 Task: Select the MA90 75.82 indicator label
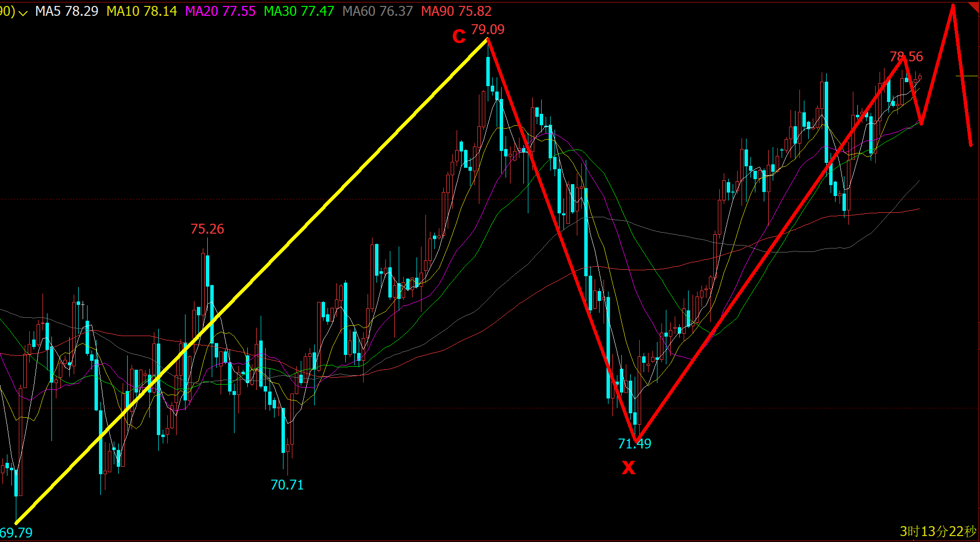coord(456,11)
